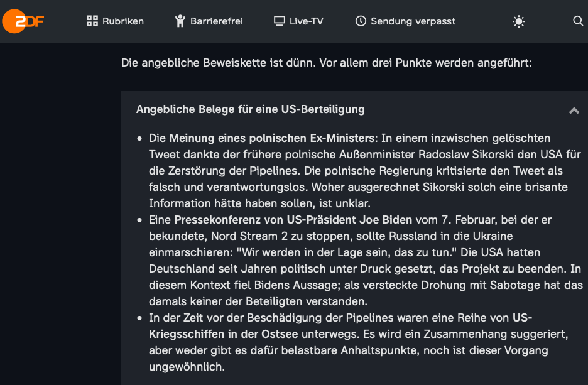Click the first bullet point marker
The image size is (588, 385).
139,139
